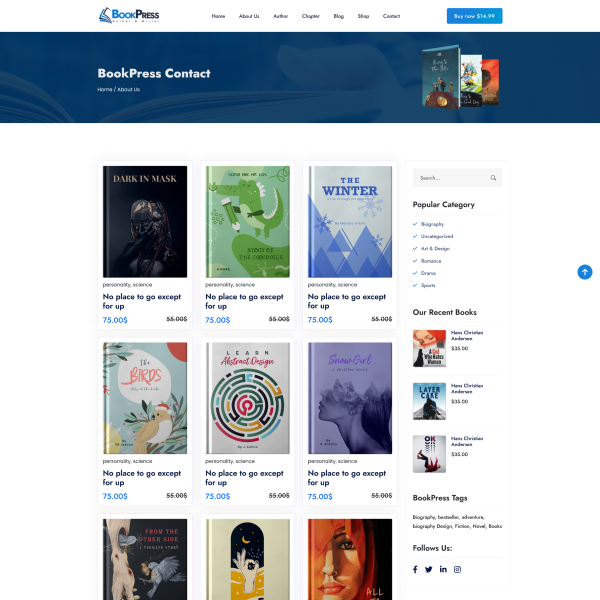Select the Romance category
Screen dimensions: 600x600
pos(431,261)
